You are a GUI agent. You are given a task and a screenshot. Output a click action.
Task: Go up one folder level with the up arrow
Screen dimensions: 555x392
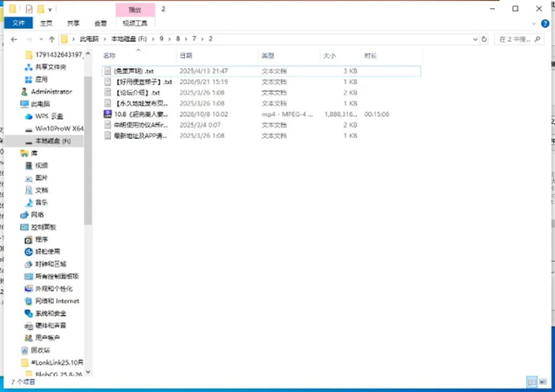[51, 39]
